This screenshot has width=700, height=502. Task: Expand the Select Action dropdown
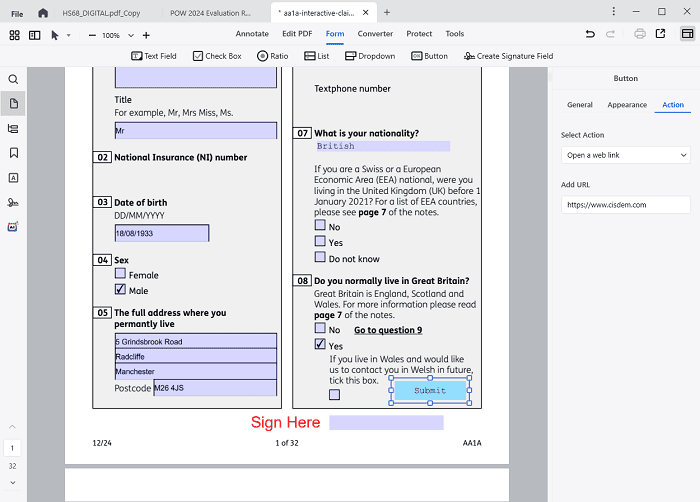[625, 155]
